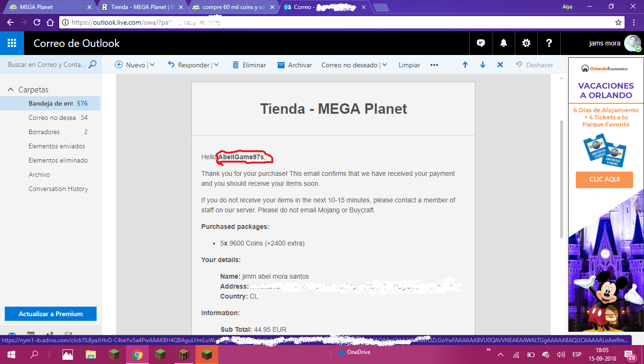Open the Correo no deseado folder
Image resolution: width=644 pixels, height=364 pixels.
coord(50,118)
